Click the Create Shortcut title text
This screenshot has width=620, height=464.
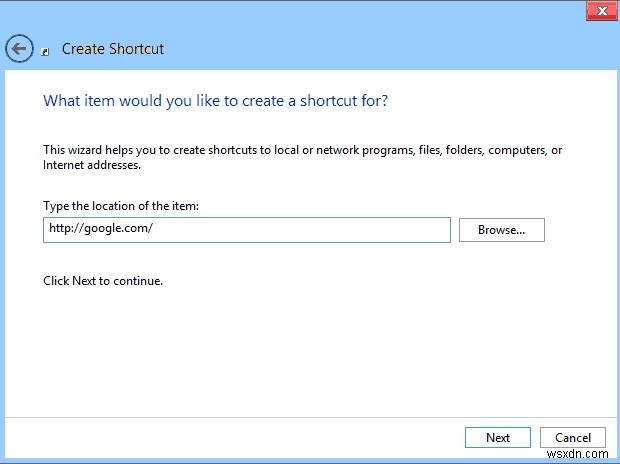(x=113, y=48)
